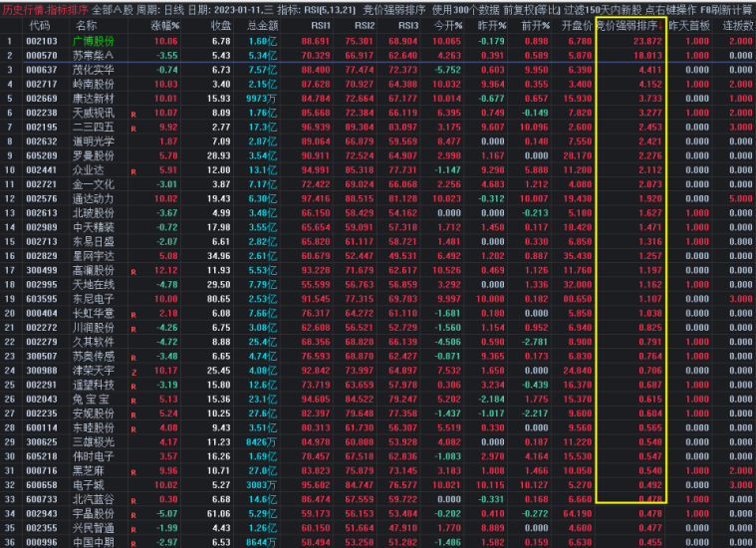Viewport: 756px width, 548px height.
Task: Click the 历史行情.指标排序 title tab
Action: (x=41, y=8)
